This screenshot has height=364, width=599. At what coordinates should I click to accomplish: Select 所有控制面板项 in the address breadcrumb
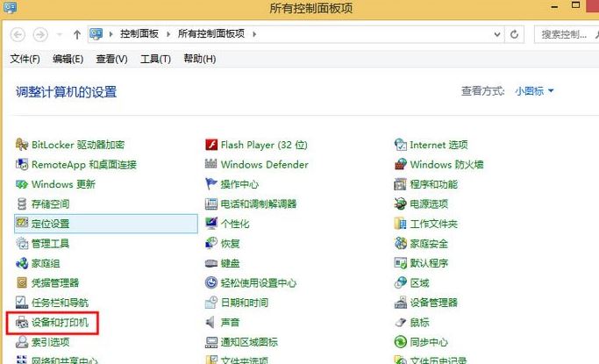tap(210, 34)
